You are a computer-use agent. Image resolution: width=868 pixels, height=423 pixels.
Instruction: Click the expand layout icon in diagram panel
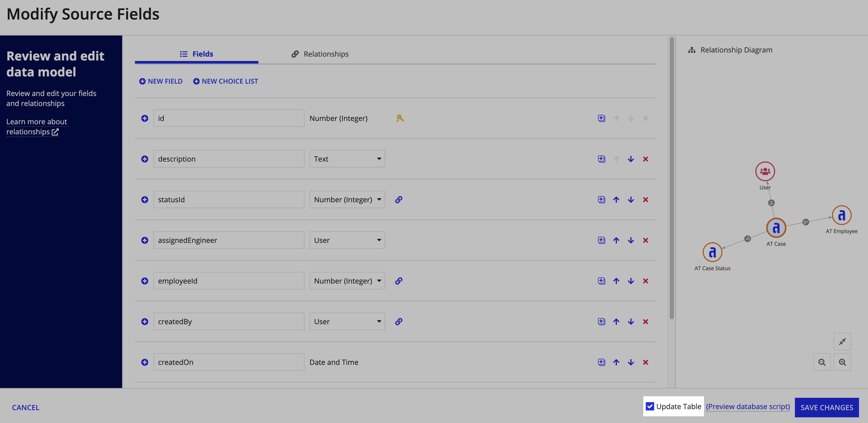tap(844, 341)
